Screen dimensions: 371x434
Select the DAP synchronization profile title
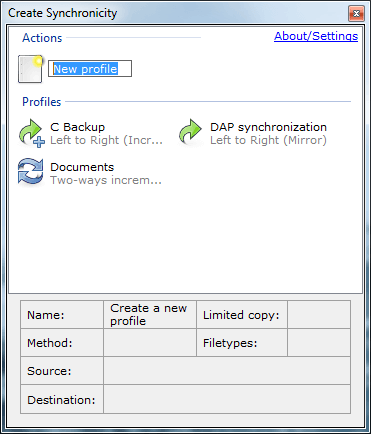(268, 127)
